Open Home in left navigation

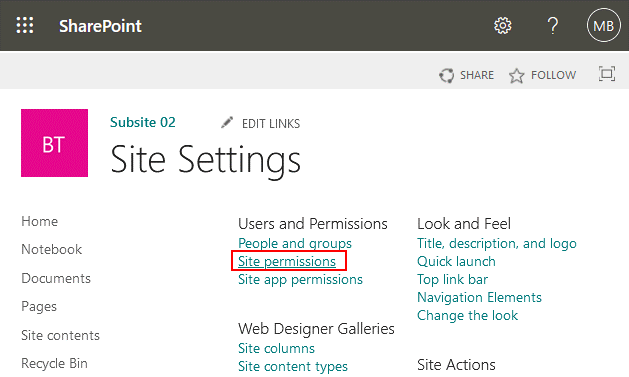[40, 221]
